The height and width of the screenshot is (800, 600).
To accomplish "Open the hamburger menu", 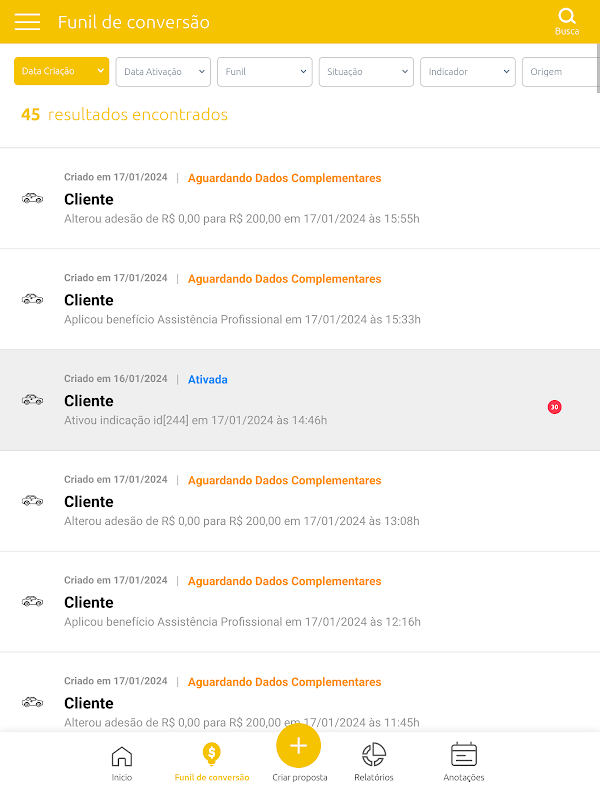I will coord(27,22).
